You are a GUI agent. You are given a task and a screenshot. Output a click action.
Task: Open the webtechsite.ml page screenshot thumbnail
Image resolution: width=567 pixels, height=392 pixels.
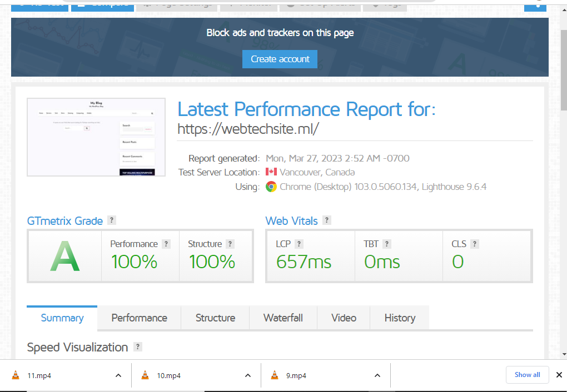click(x=96, y=137)
